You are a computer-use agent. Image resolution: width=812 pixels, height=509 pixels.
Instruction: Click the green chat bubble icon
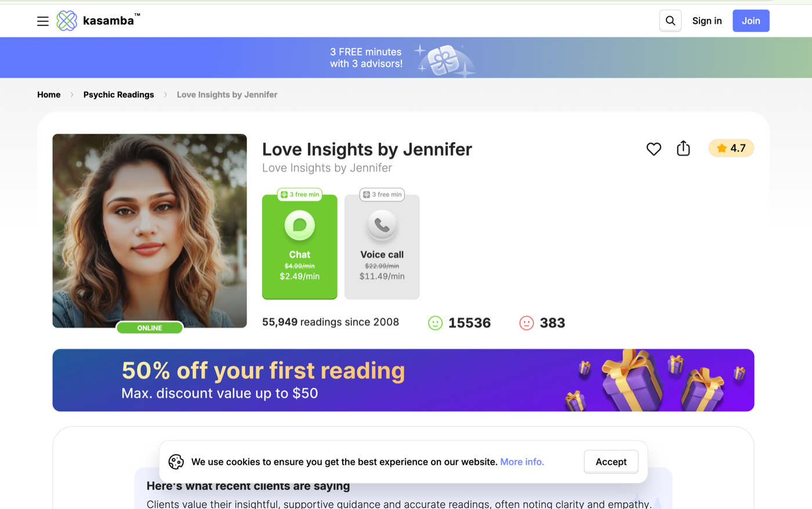point(299,225)
